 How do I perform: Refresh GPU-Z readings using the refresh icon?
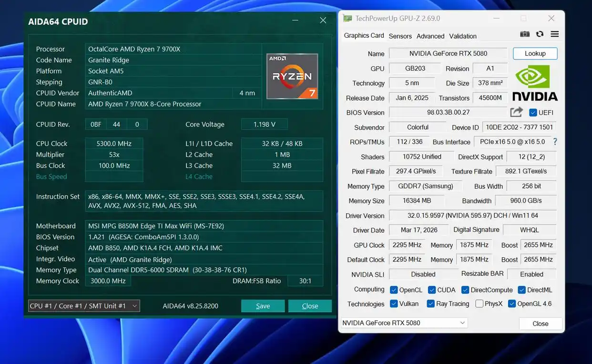(540, 34)
